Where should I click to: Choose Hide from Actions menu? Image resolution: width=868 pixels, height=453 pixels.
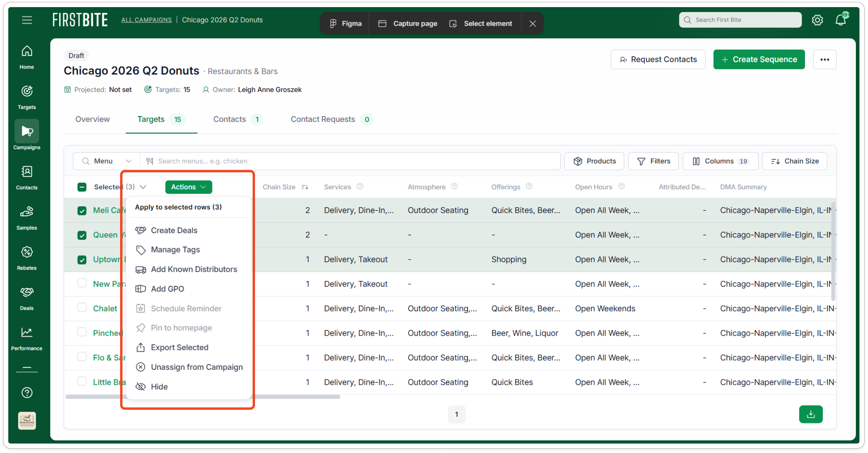click(188, 387)
